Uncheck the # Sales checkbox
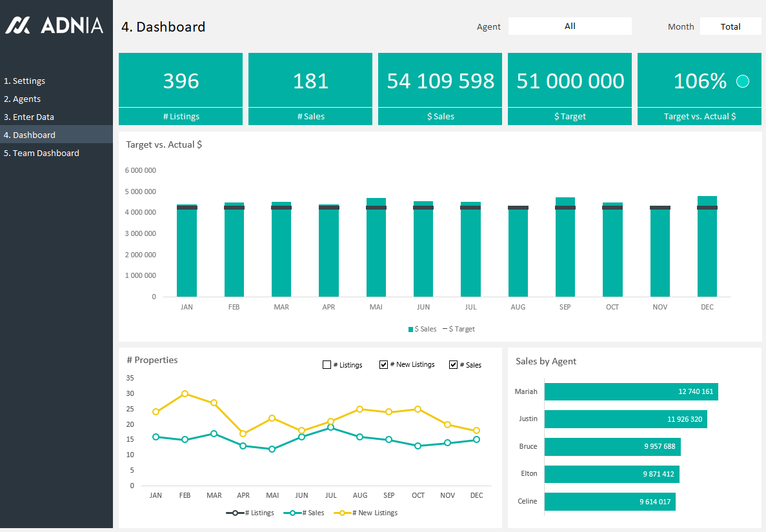Image resolution: width=766 pixels, height=532 pixels. pos(453,365)
